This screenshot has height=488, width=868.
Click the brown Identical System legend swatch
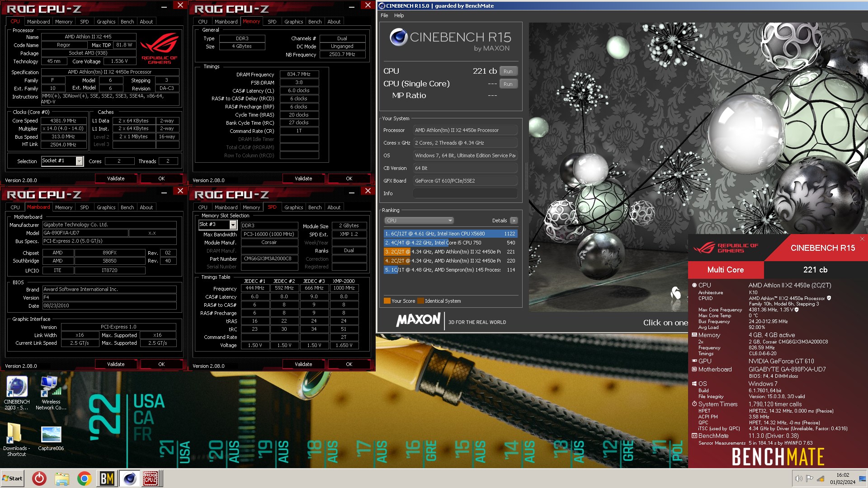420,301
